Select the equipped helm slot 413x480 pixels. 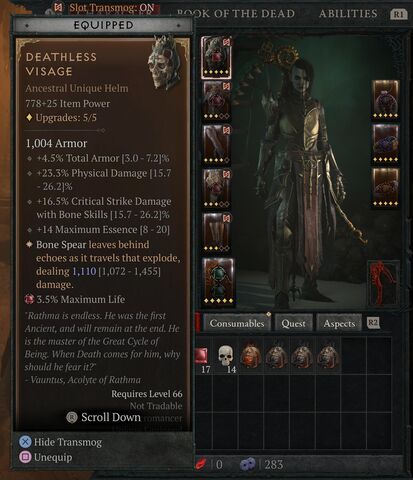[216, 57]
